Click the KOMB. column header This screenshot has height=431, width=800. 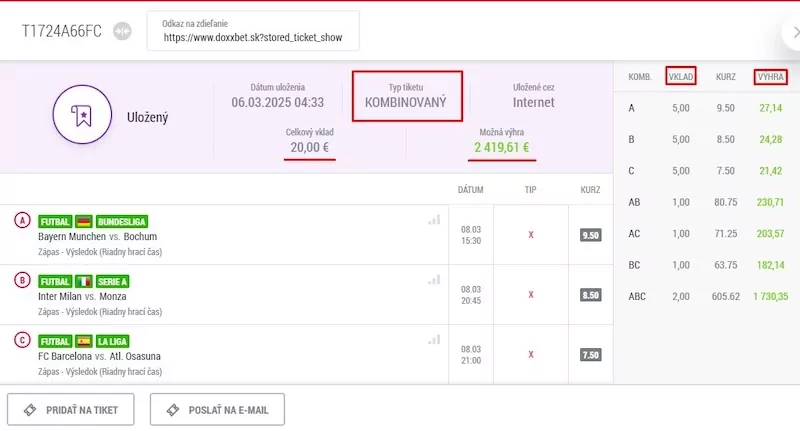(x=640, y=77)
